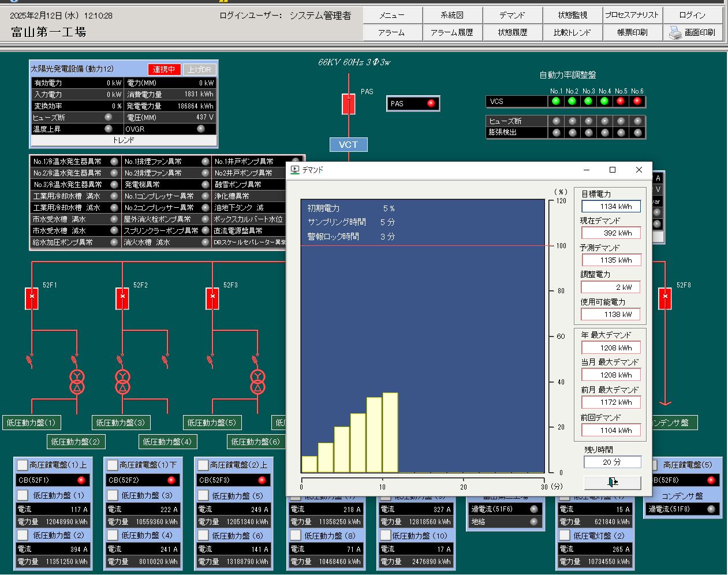This screenshot has width=728, height=575.
Task: Click the 52F1 circuit breaker symbol
Action: (x=32, y=298)
